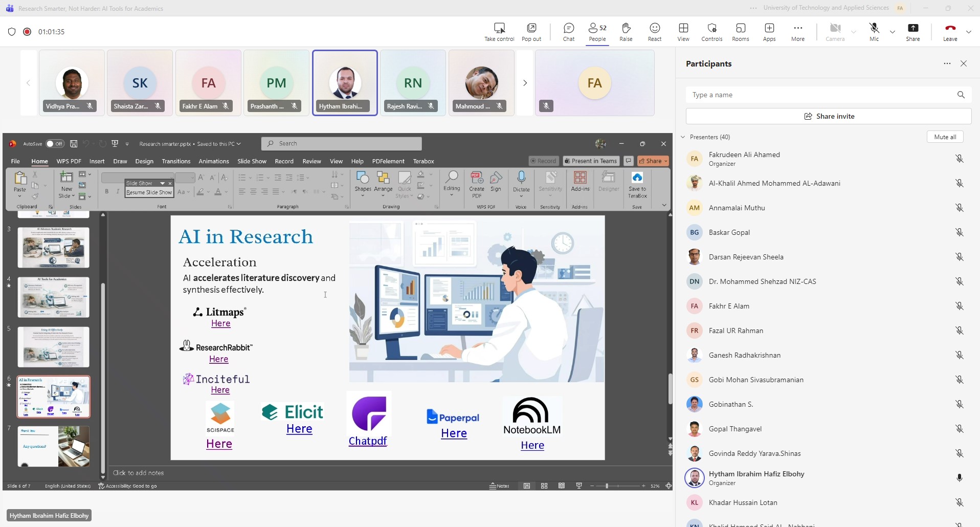Open the More actions menu
The width and height of the screenshot is (980, 527).
797,32
